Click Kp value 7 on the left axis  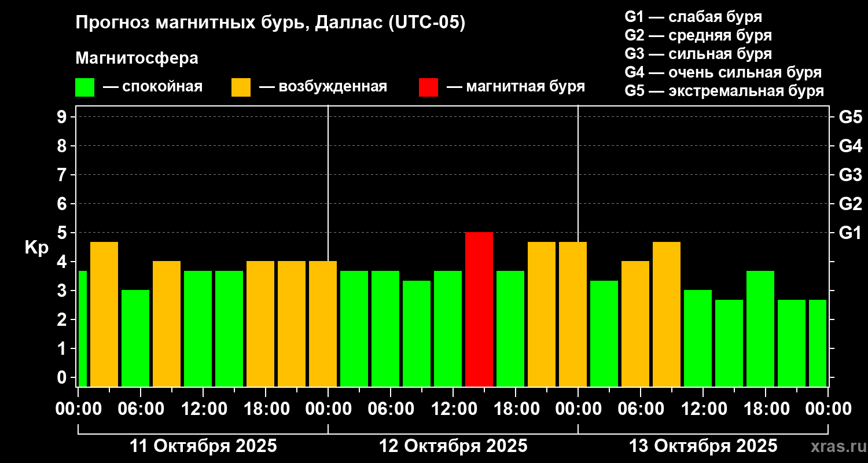tap(63, 175)
